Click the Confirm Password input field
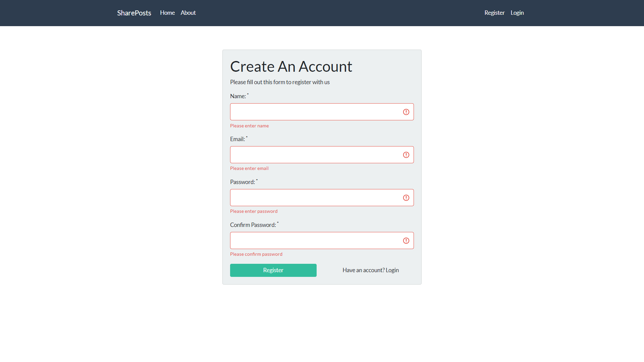The height and width of the screenshot is (362, 644). (x=322, y=240)
